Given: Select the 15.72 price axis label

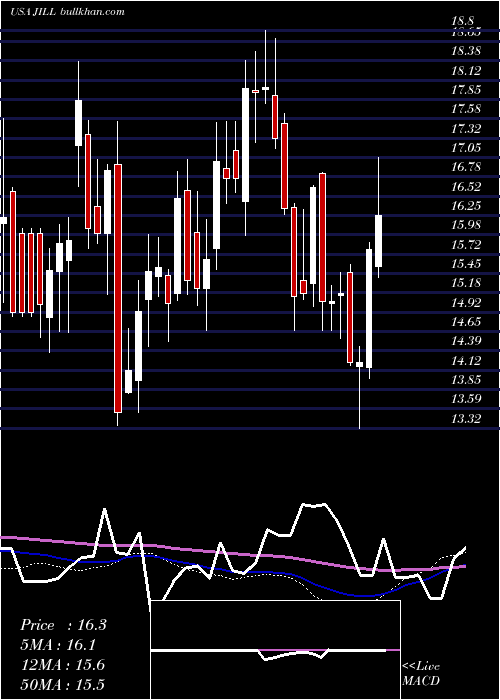Looking at the screenshot, I should click(466, 245).
